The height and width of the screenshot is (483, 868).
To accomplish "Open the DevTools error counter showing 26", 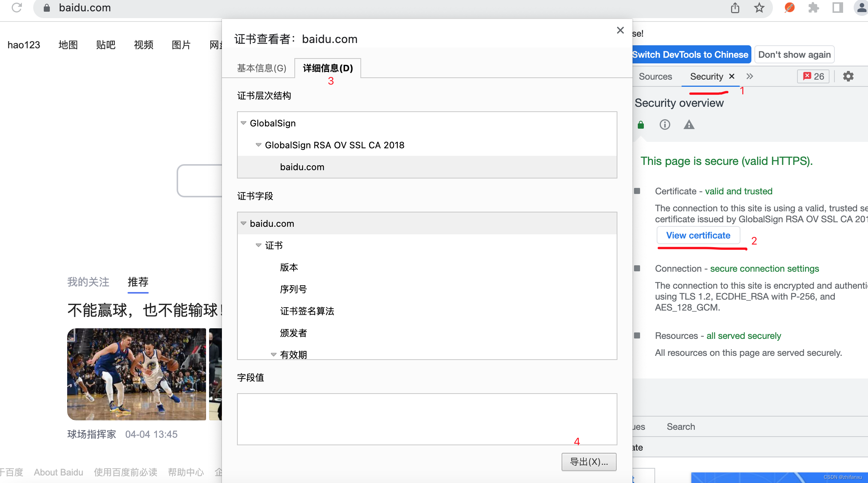I will [813, 76].
